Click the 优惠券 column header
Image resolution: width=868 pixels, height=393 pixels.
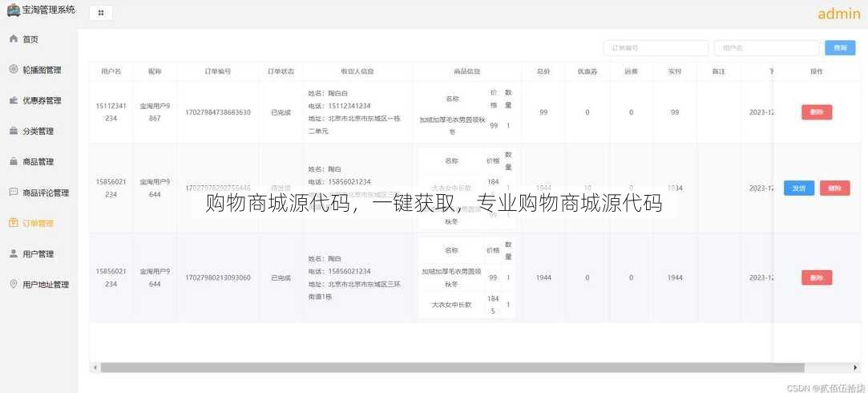coord(587,71)
